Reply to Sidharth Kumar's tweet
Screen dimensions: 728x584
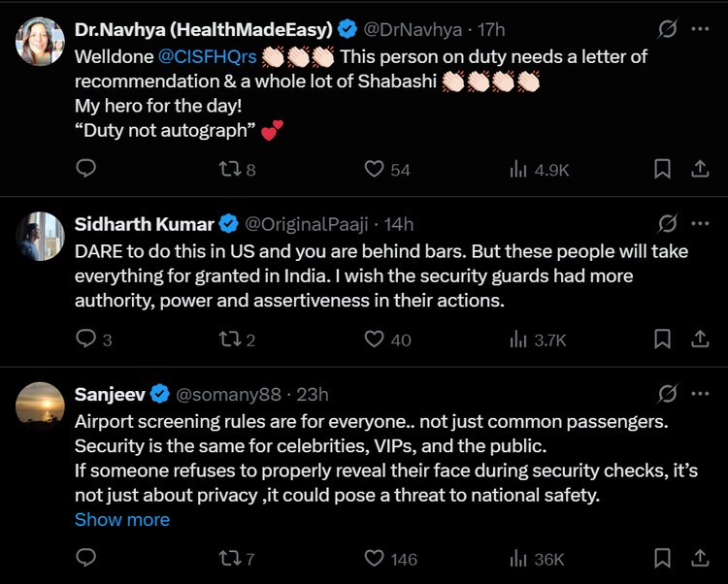(86, 339)
